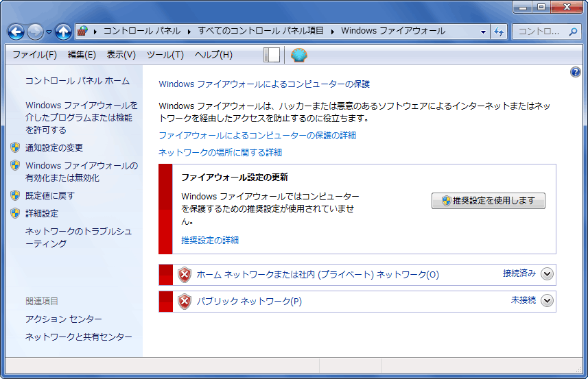This screenshot has width=588, height=379.
Task: Click 既定値に戻す link
Action: (50, 195)
